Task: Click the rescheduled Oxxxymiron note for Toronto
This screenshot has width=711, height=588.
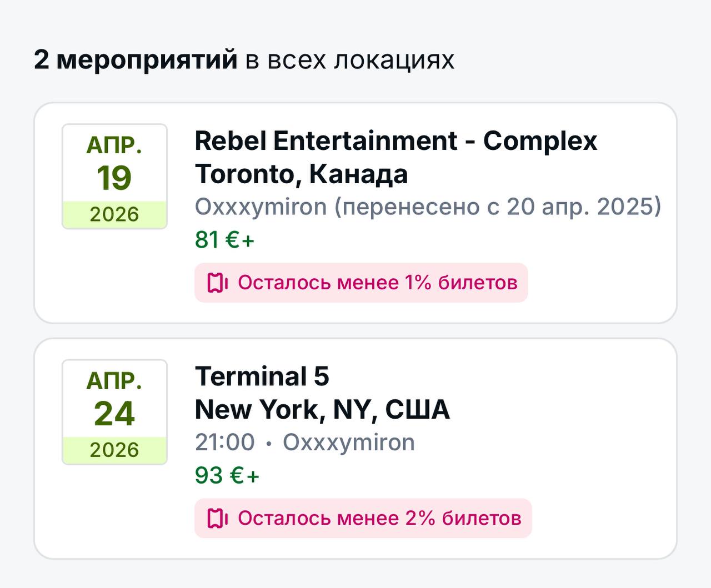Action: click(428, 207)
